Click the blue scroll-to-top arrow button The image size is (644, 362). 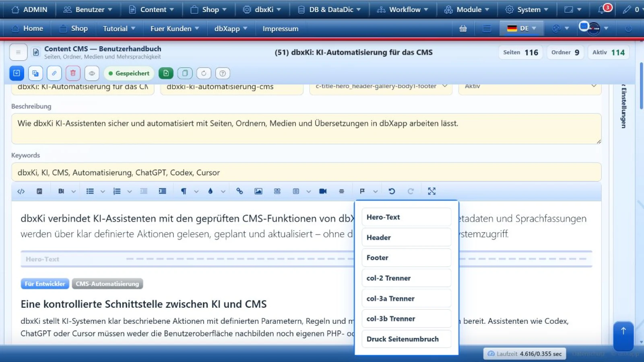click(x=623, y=336)
